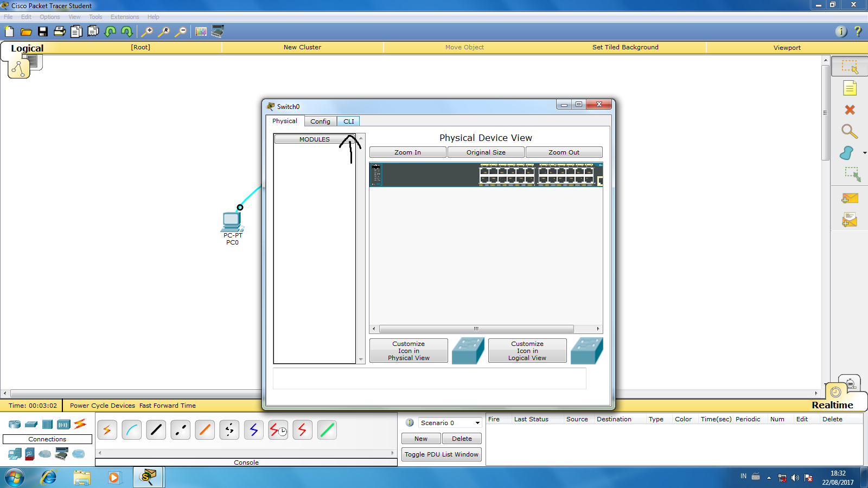Select the console cable connection type
Image resolution: width=868 pixels, height=488 pixels.
tap(131, 429)
